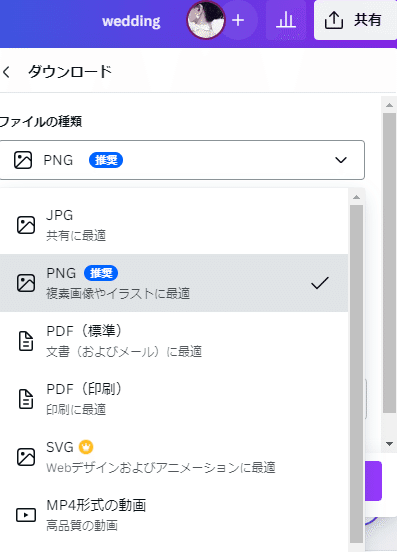
Task: Select the JPG format option
Action: coord(174,225)
